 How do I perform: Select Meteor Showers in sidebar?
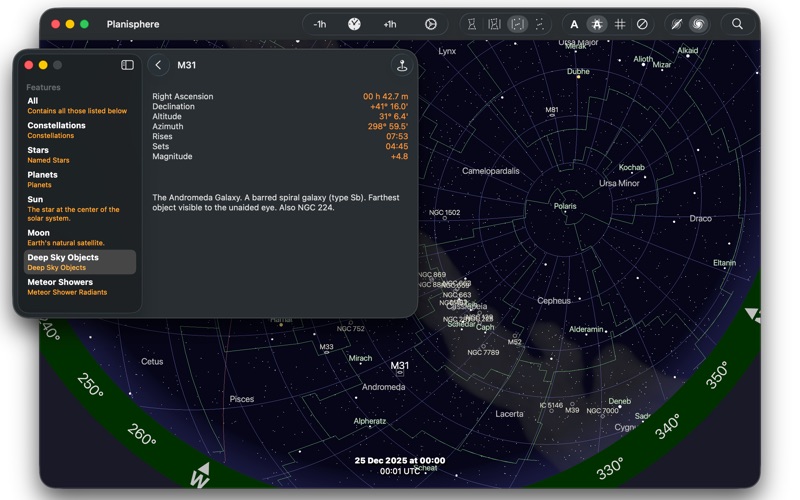click(80, 287)
